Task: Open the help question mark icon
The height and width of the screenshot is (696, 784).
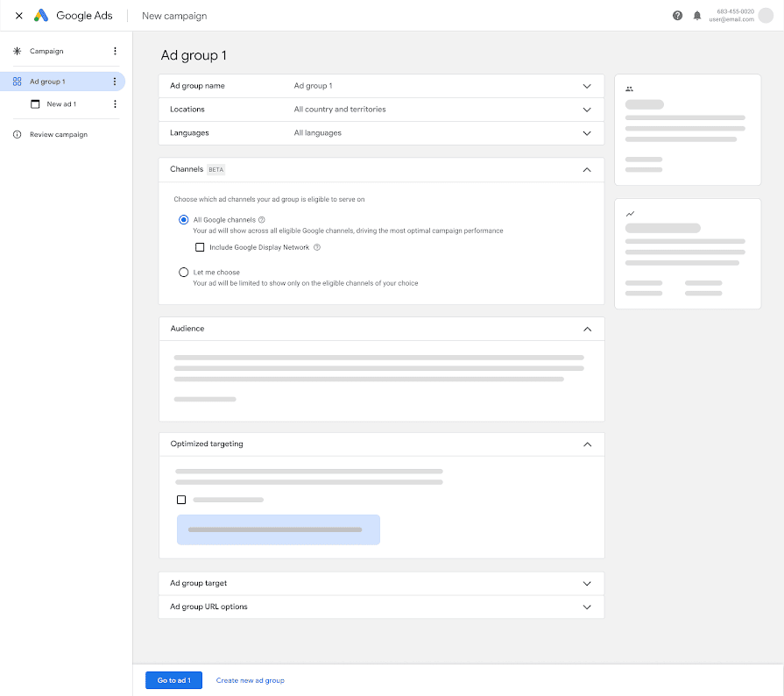Action: (x=677, y=16)
